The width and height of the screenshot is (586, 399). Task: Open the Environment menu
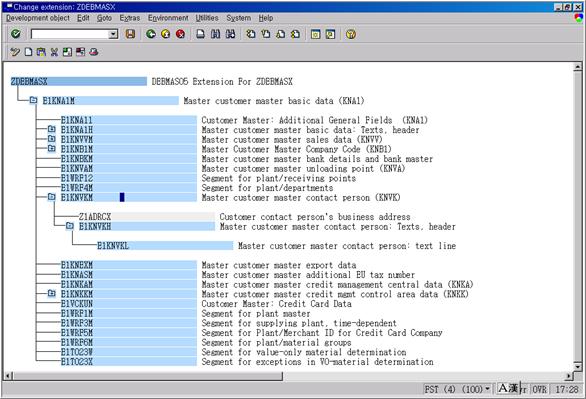pyautogui.click(x=168, y=18)
